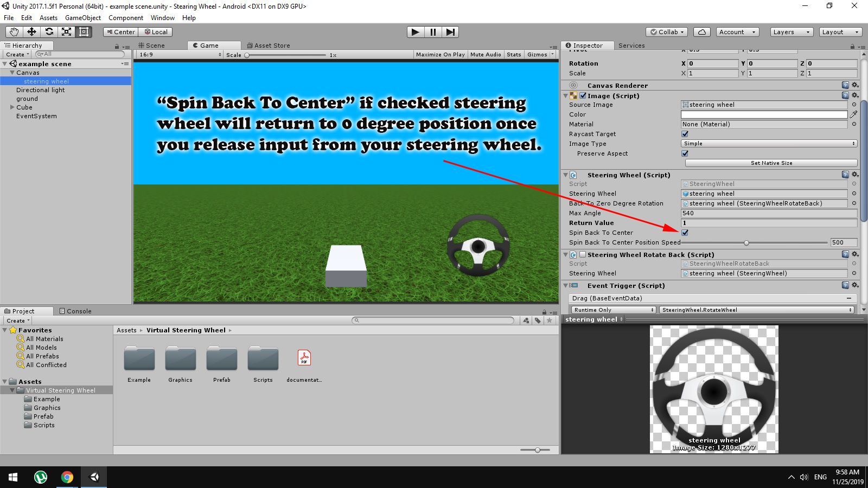The width and height of the screenshot is (868, 488).
Task: Toggle the Local handle rotation button
Action: [x=156, y=32]
